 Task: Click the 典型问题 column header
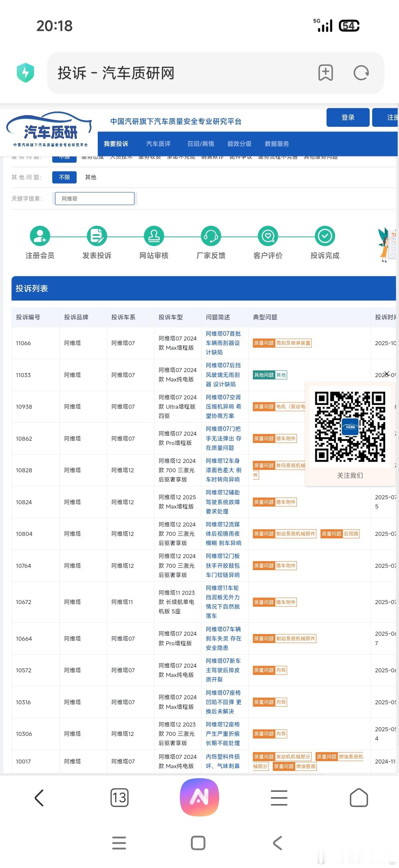click(265, 317)
